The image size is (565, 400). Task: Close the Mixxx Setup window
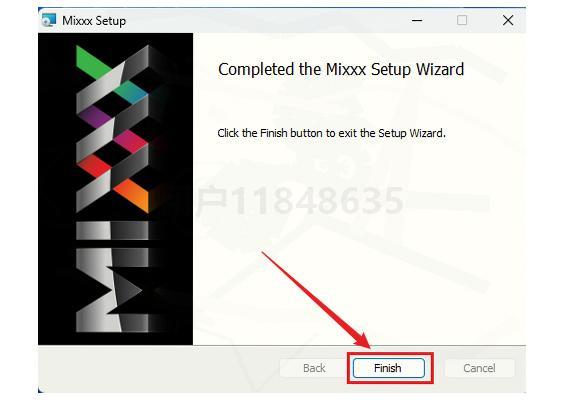pyautogui.click(x=508, y=20)
